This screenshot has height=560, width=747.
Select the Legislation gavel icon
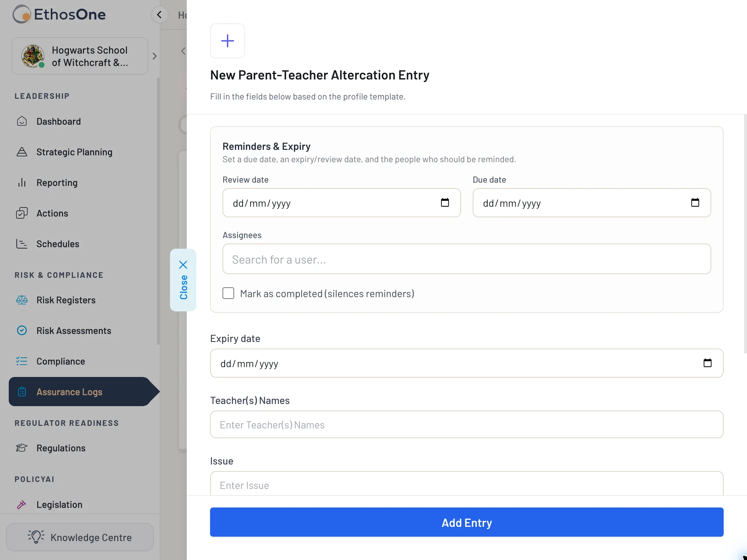pos(22,505)
